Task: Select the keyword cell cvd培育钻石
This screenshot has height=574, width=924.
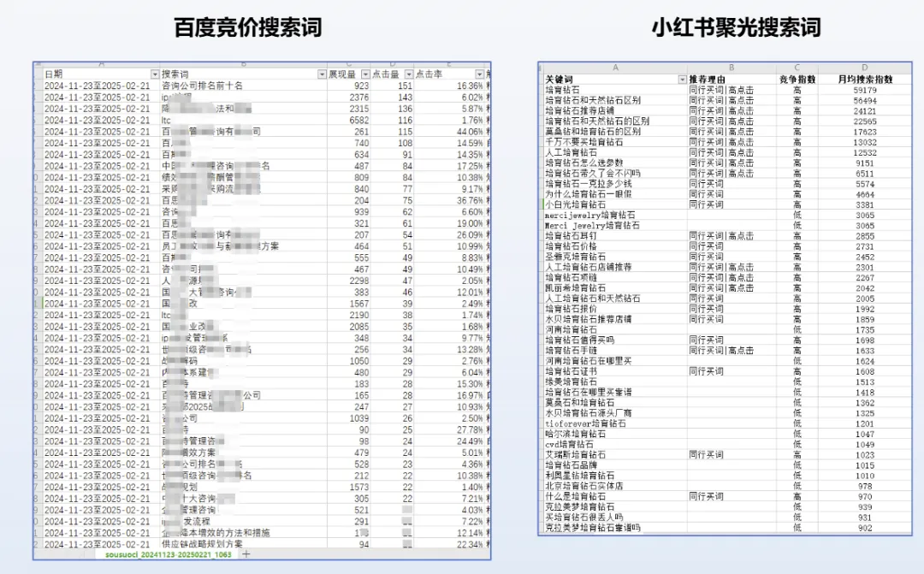Action: pyautogui.click(x=615, y=444)
